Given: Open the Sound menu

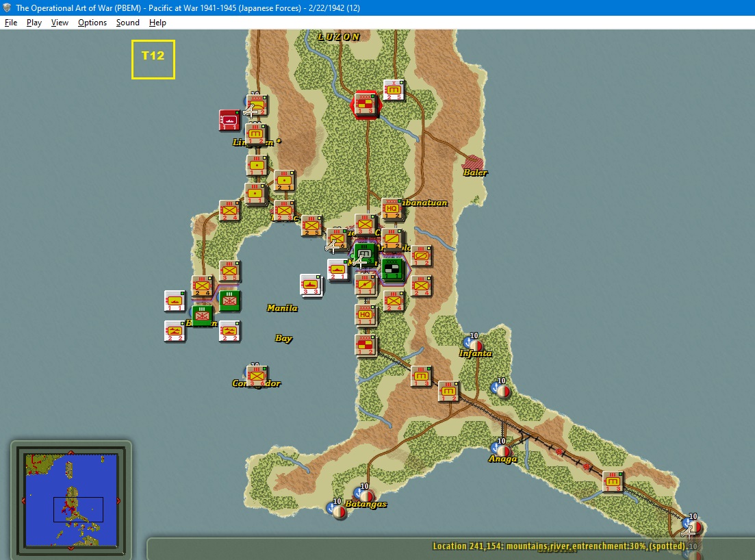Looking at the screenshot, I should [127, 23].
